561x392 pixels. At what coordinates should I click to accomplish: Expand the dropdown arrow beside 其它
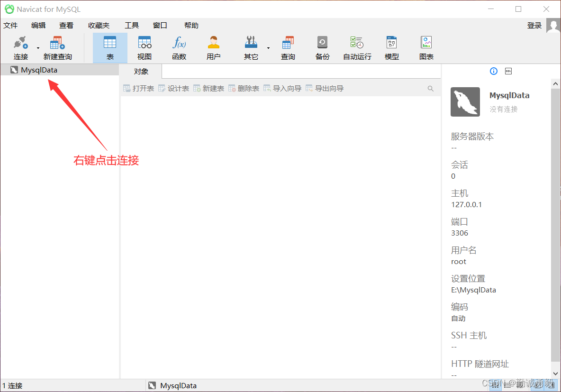pos(268,48)
